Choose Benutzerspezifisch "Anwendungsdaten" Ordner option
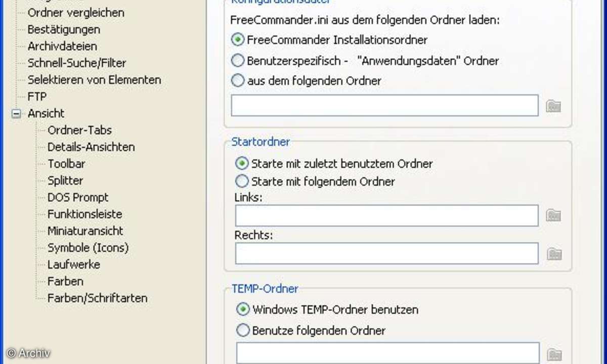This screenshot has height=364, width=607. 237,61
